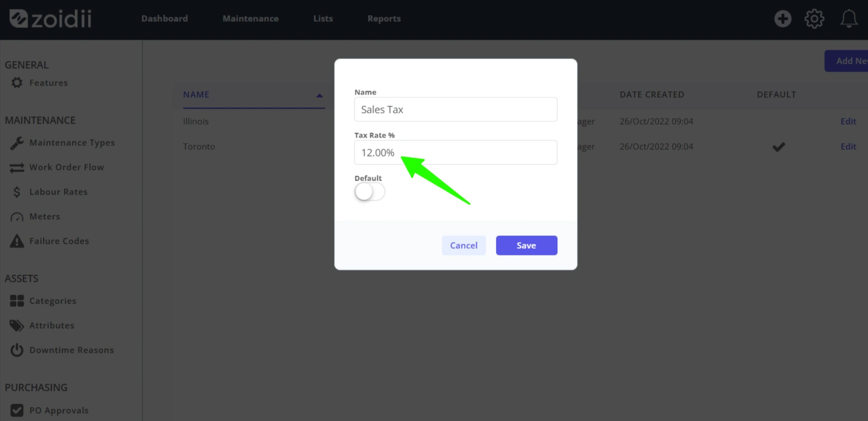The image size is (868, 421).
Task: Open the Lists menu
Action: coord(323,18)
